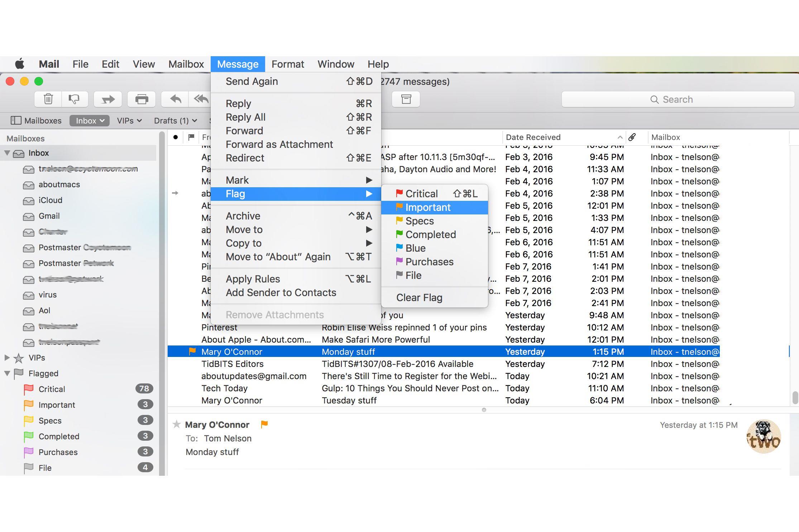Pick the red Critical flag

click(434, 194)
